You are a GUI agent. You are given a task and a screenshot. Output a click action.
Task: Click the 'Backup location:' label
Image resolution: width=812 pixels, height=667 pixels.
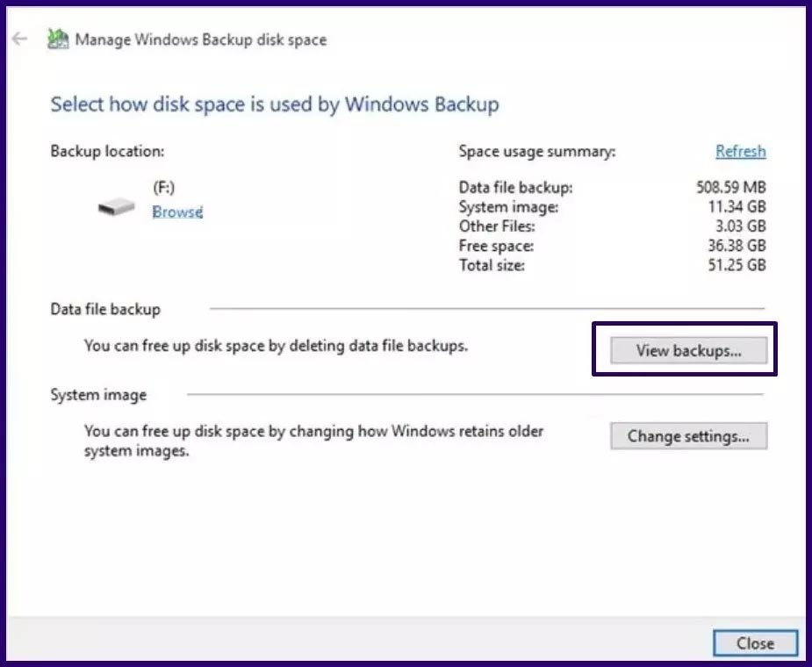coord(107,151)
